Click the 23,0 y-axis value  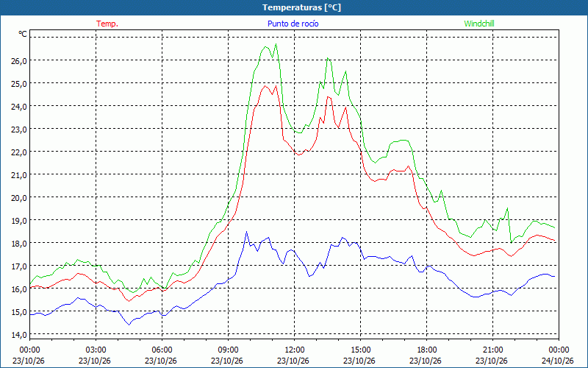19,130
